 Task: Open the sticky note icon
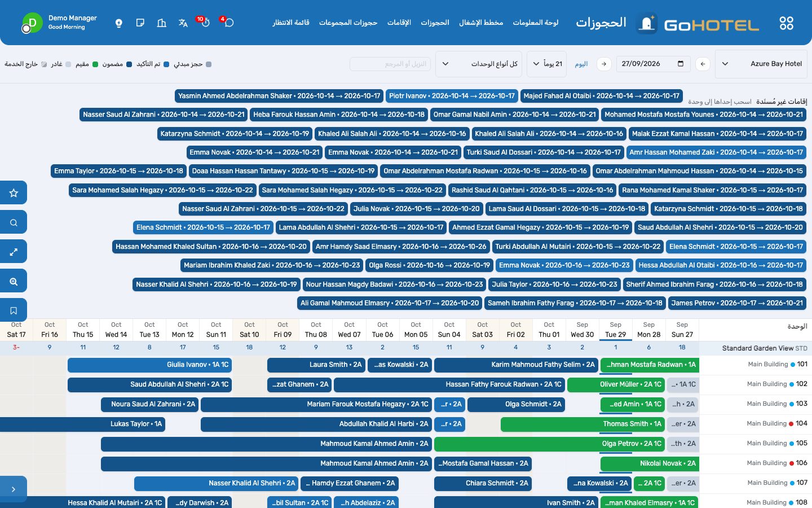[x=140, y=23]
